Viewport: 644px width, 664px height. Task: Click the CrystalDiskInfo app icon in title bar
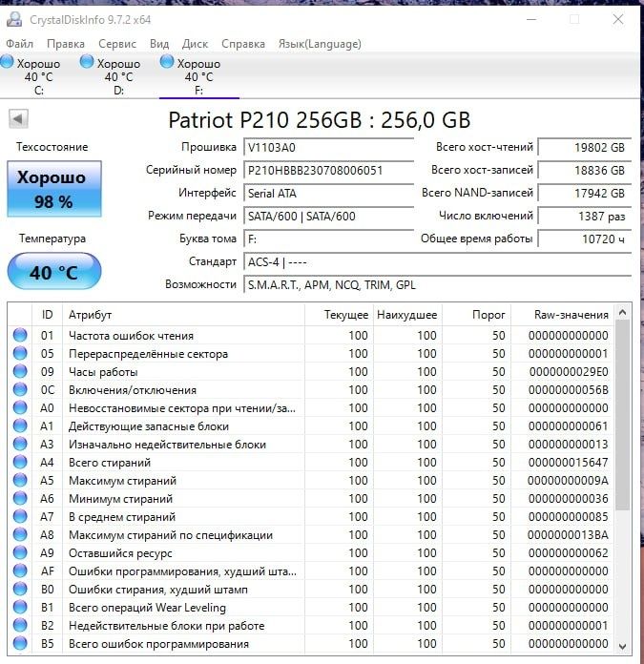[x=14, y=19]
